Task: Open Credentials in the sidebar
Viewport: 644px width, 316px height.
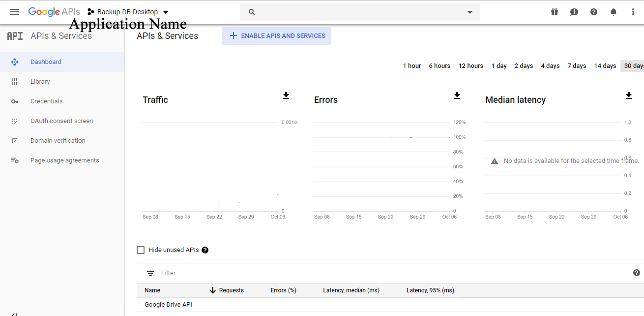Action: 62,101
